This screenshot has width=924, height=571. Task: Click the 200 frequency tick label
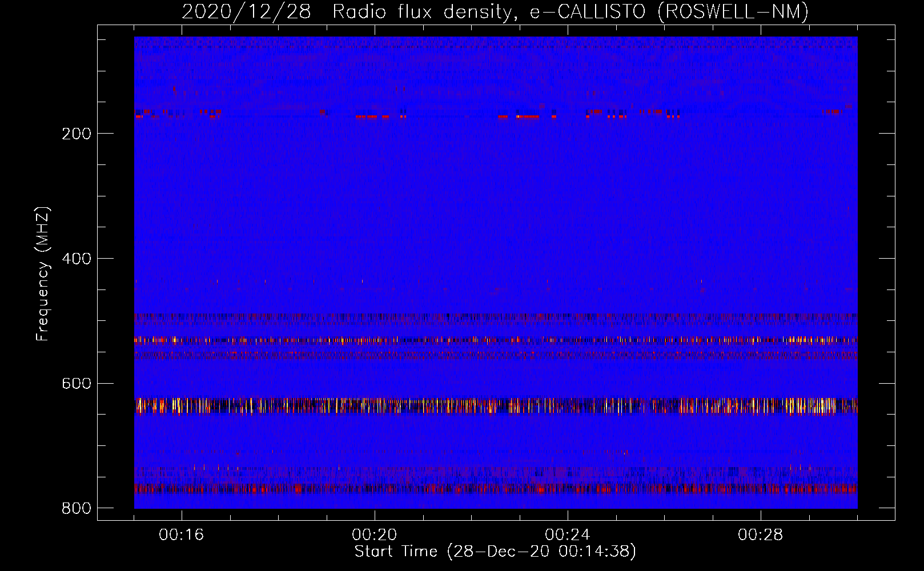pyautogui.click(x=77, y=134)
